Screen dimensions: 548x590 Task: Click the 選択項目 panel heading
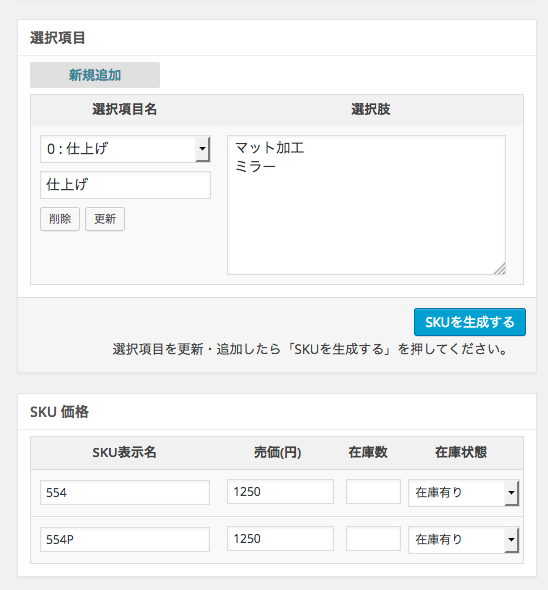(x=58, y=38)
